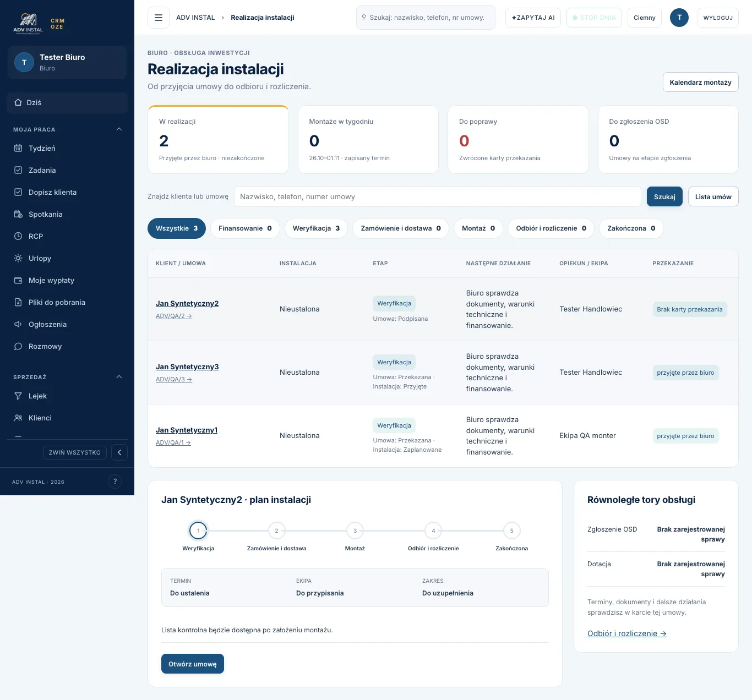Select the Montaż filter tab
The height and width of the screenshot is (700, 752).
click(478, 228)
